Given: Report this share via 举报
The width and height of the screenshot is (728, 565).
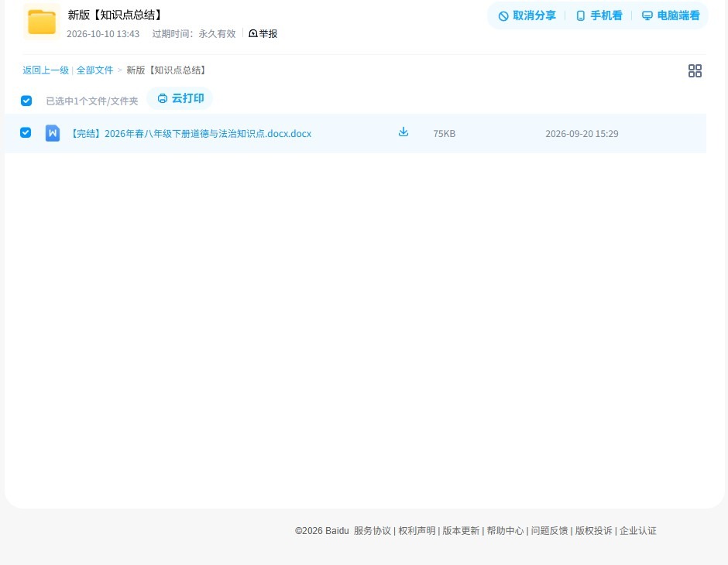Looking at the screenshot, I should [x=263, y=33].
